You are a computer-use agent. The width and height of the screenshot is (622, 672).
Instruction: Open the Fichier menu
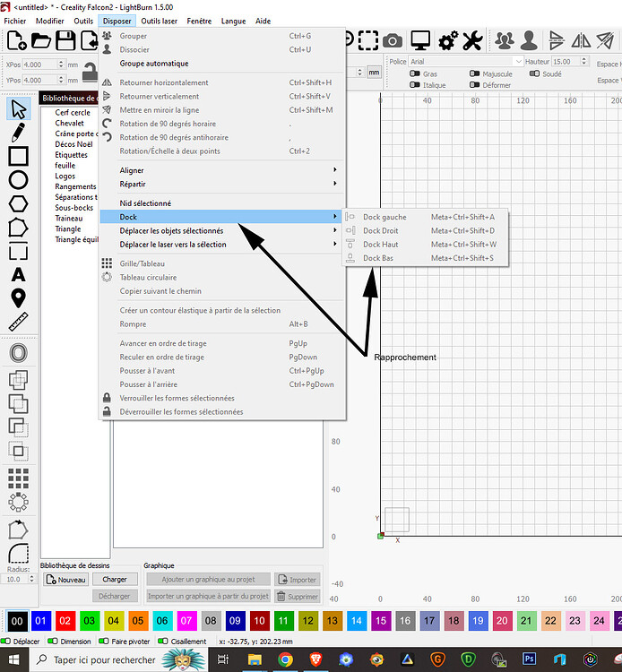click(15, 21)
